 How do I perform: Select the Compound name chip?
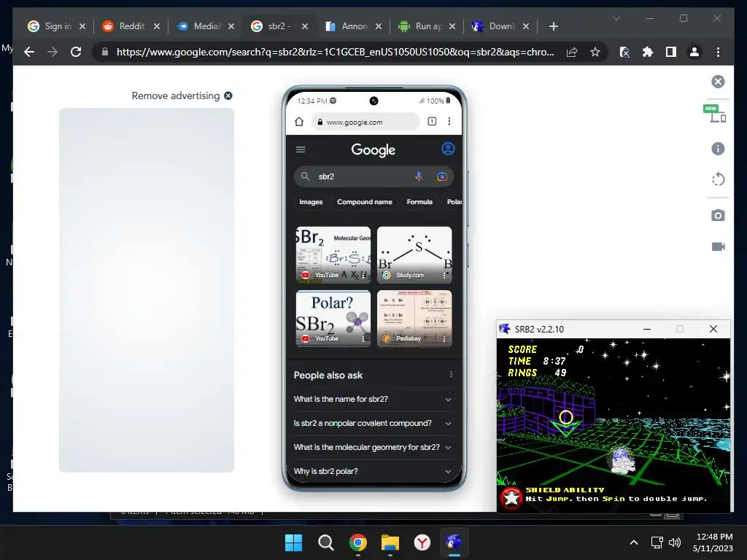[x=365, y=202]
